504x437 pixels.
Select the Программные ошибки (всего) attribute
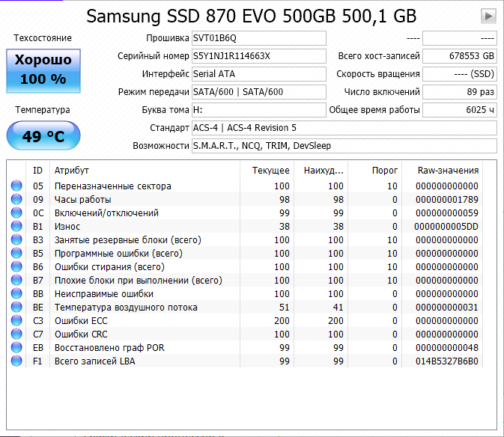coord(118,254)
